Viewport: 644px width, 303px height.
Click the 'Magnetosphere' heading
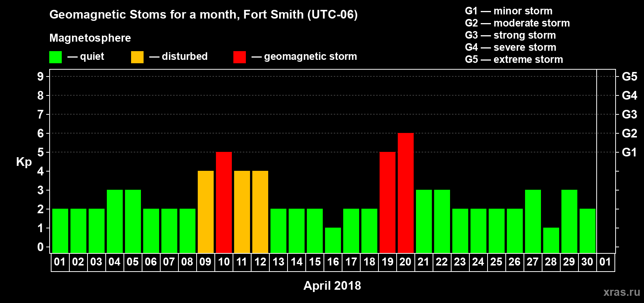point(90,38)
